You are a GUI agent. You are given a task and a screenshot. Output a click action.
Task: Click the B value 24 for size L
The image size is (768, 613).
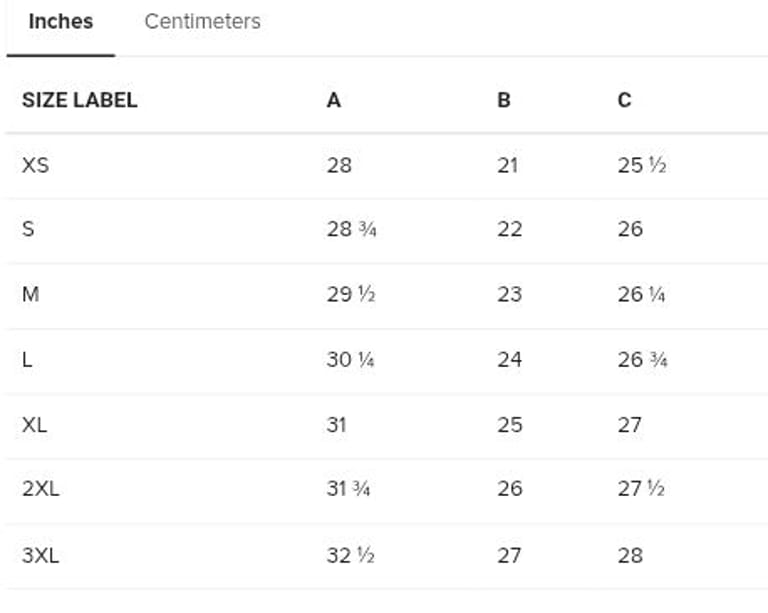pos(509,359)
